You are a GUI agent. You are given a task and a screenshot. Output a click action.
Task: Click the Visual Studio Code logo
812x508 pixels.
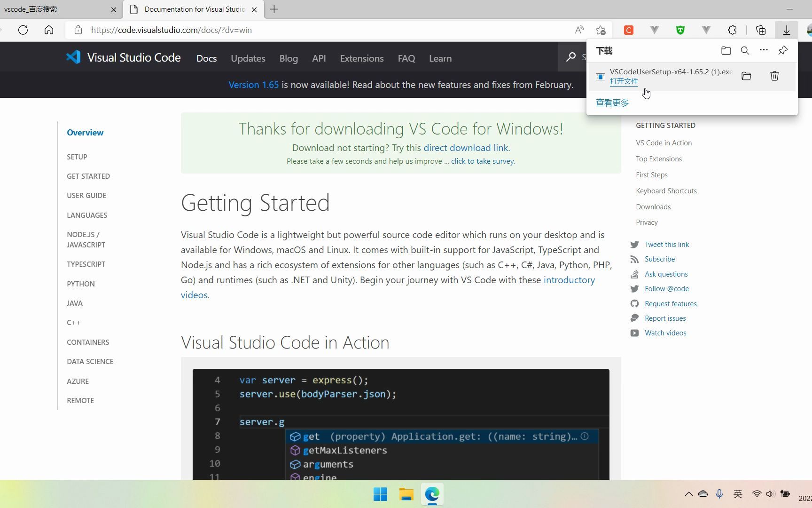(123, 57)
